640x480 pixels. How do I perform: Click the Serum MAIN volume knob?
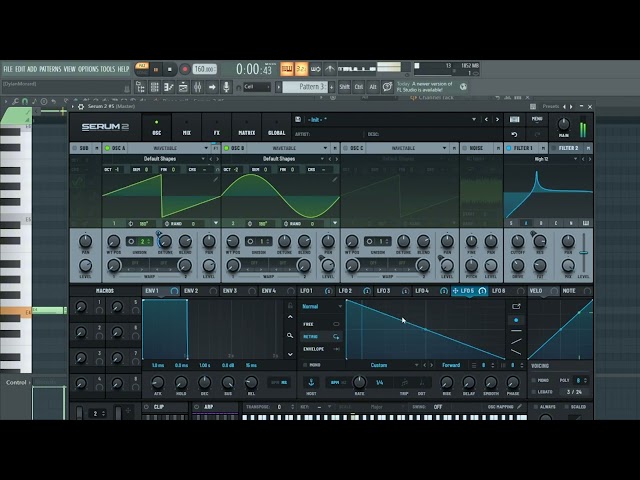click(564, 124)
